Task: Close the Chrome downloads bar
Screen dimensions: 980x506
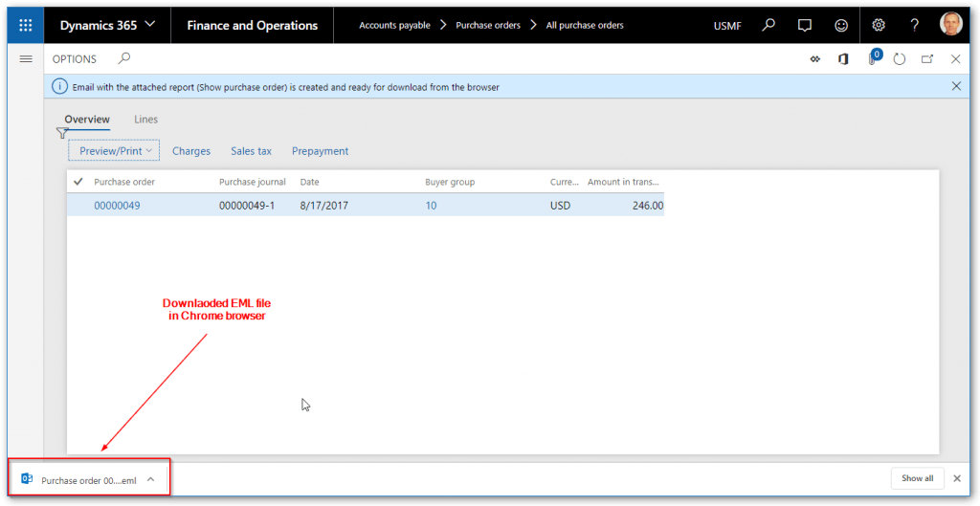Action: tap(957, 478)
